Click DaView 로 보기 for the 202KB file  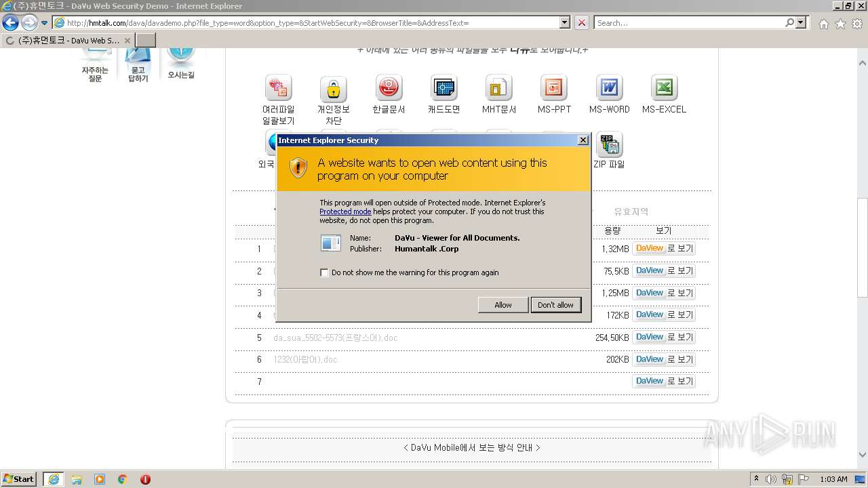click(x=664, y=360)
